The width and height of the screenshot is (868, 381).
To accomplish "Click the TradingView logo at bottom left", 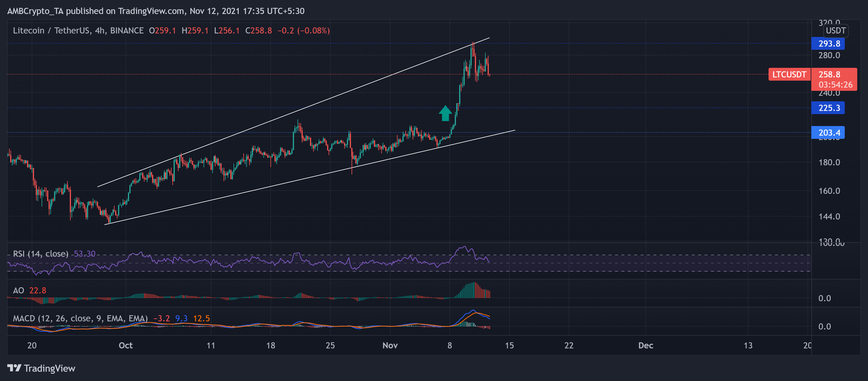I will point(41,368).
